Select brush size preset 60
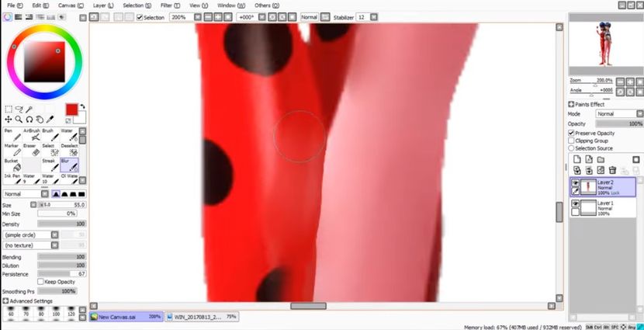Image resolution: width=644 pixels, height=330 pixels. tap(11, 311)
